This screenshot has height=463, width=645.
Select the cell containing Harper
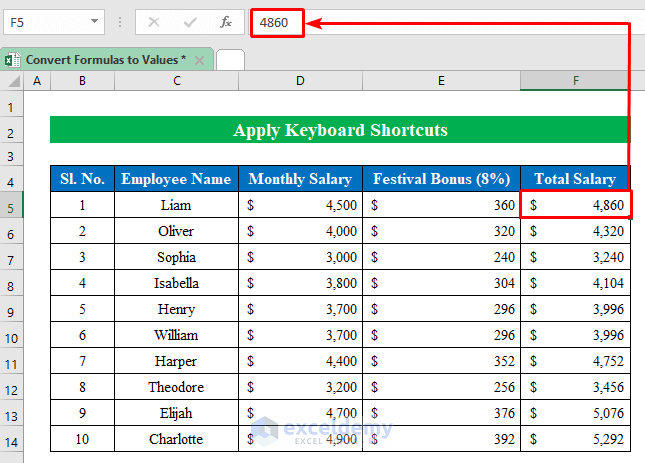[x=176, y=361]
